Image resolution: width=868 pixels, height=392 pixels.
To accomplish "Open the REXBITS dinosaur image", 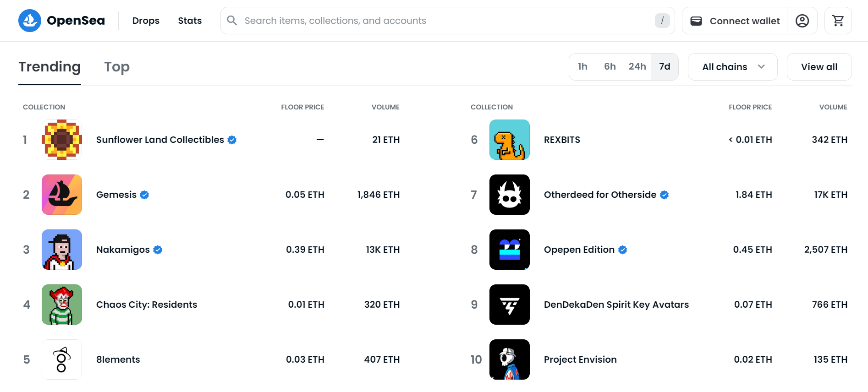I will pos(510,140).
